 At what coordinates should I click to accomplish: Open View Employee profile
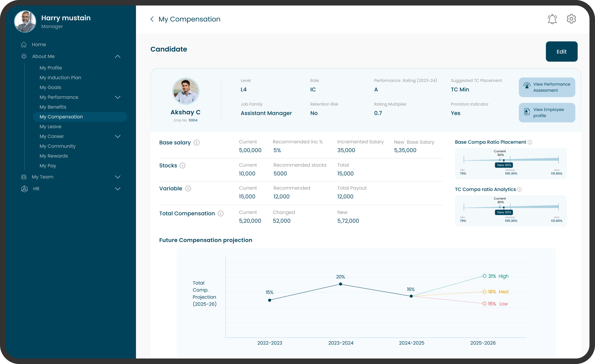547,113
